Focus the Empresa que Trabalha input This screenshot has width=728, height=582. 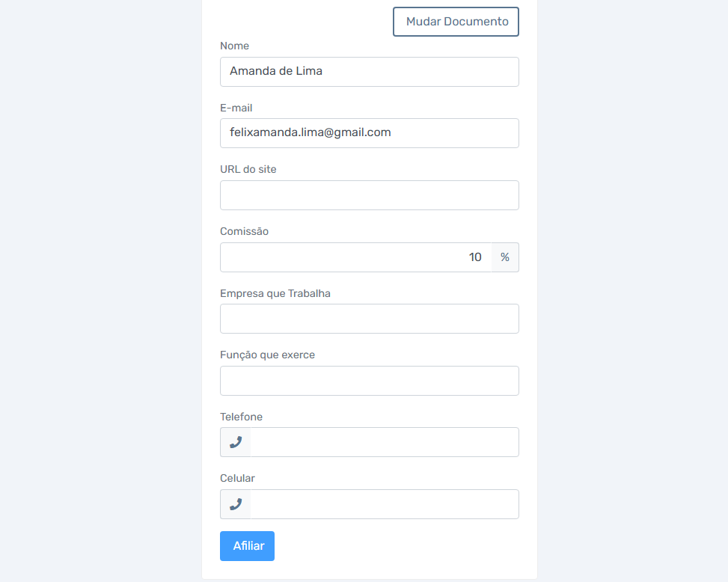click(369, 319)
